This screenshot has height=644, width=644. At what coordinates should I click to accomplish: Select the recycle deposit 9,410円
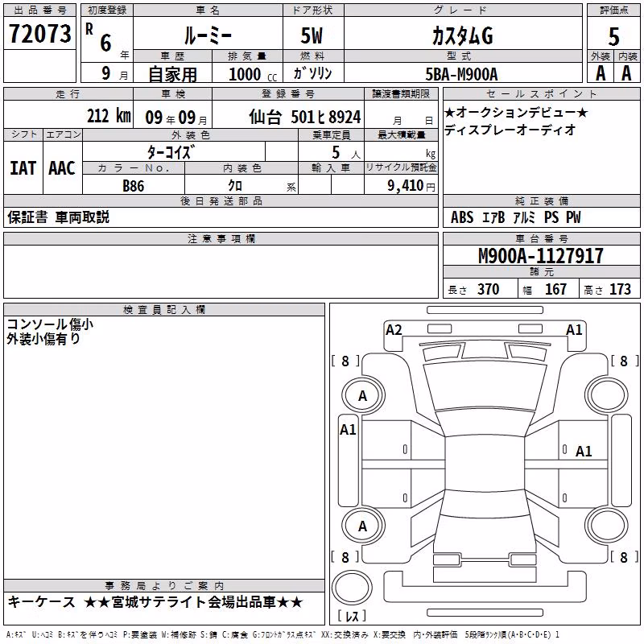click(411, 186)
